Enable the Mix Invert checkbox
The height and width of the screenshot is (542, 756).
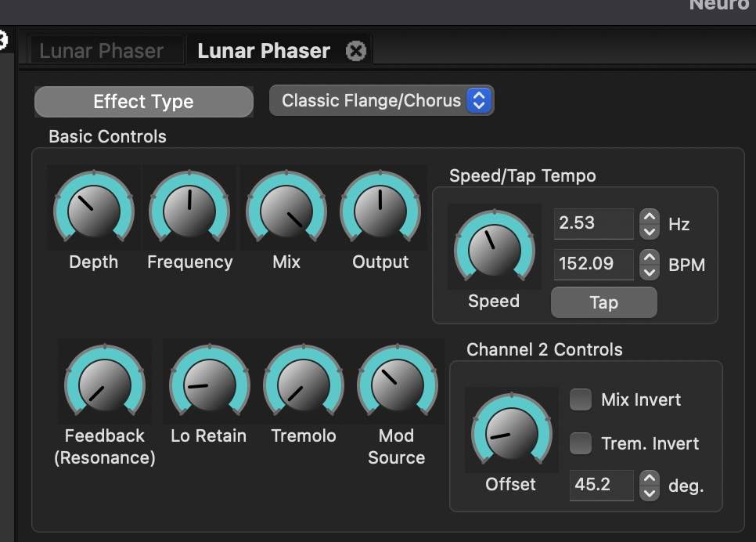click(581, 399)
